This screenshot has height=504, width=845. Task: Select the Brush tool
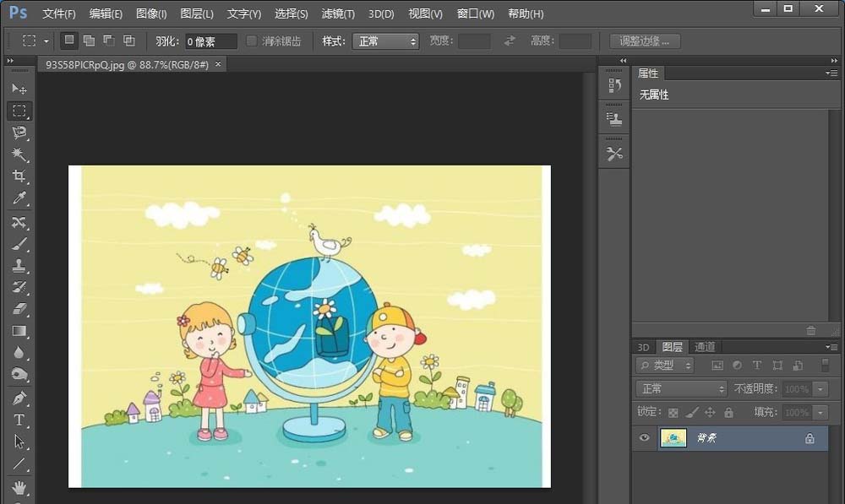coord(19,244)
